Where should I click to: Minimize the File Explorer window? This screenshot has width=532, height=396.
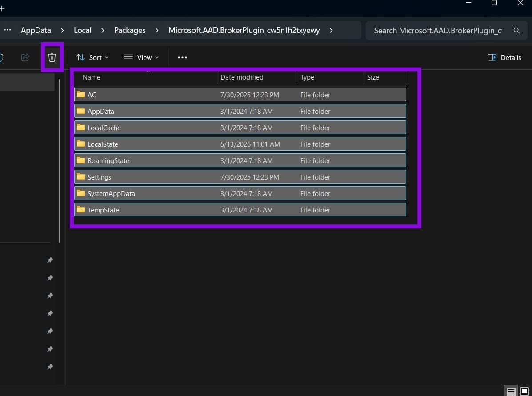(468, 3)
